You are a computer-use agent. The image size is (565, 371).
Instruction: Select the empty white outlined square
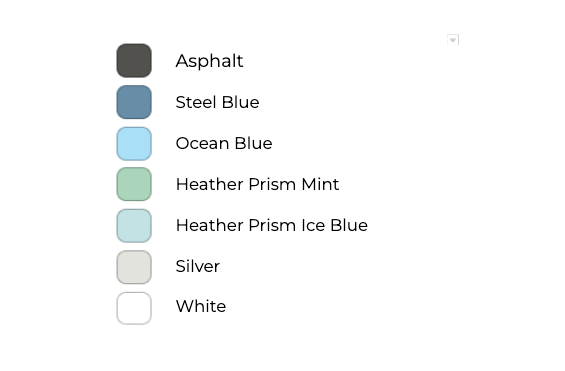[134, 308]
